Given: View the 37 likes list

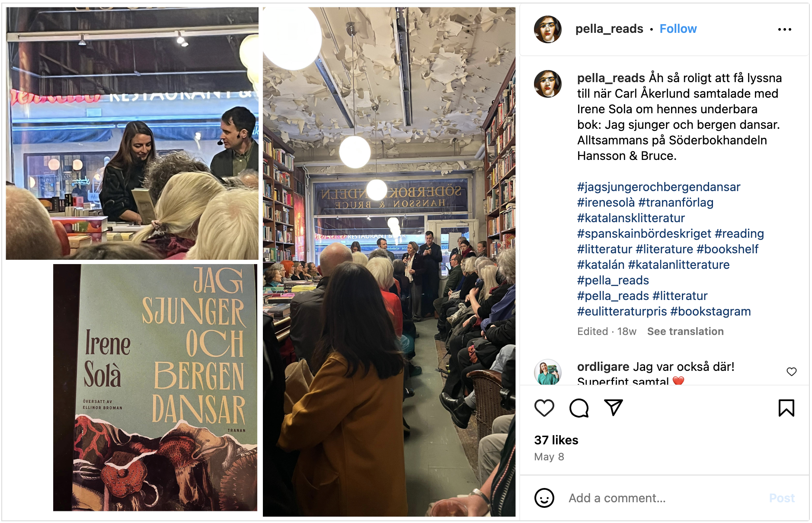Looking at the screenshot, I should tap(556, 440).
